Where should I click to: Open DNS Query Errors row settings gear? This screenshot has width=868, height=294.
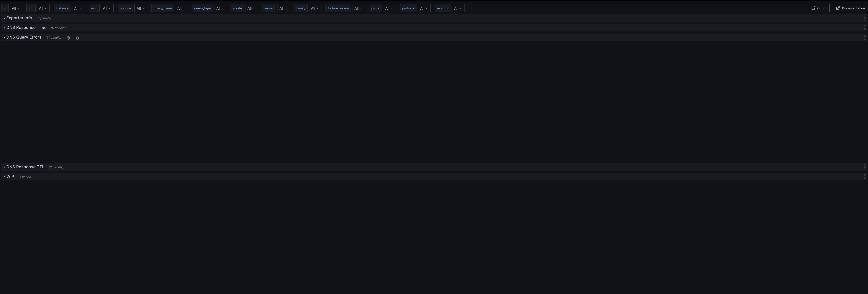click(68, 38)
